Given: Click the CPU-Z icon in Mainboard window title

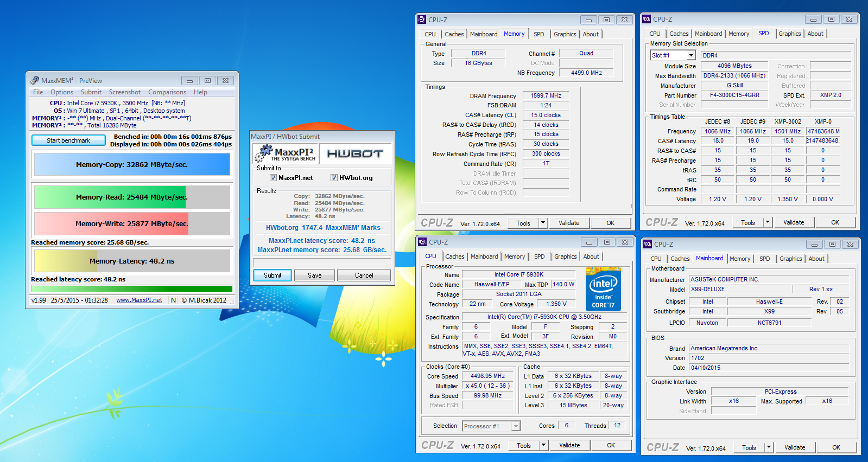Looking at the screenshot, I should click(648, 244).
